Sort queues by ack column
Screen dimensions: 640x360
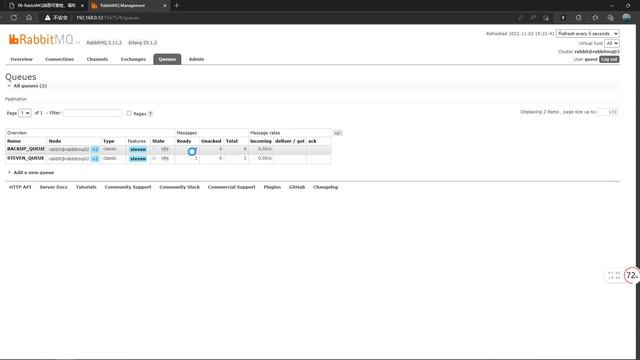point(312,141)
